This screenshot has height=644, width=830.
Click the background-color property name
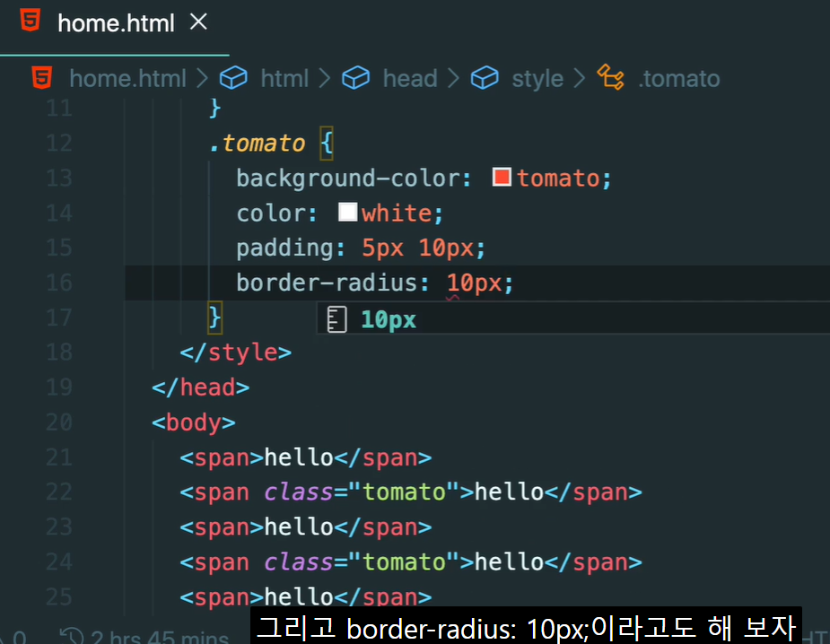point(348,178)
